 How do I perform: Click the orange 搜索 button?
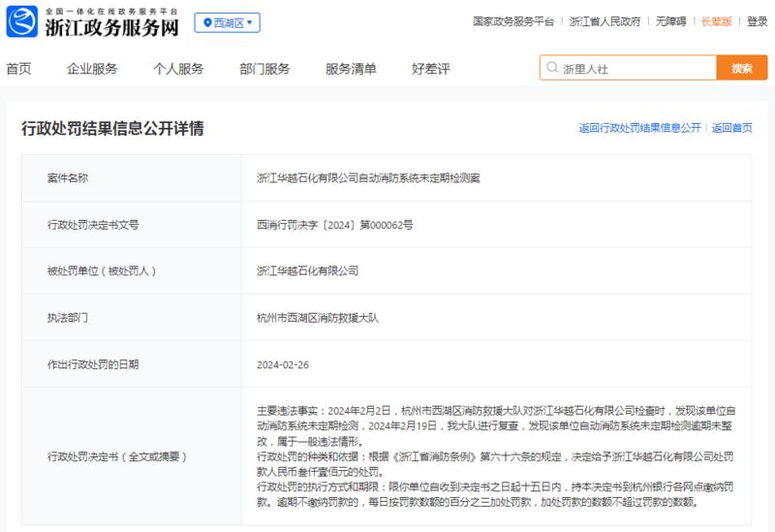pos(742,68)
